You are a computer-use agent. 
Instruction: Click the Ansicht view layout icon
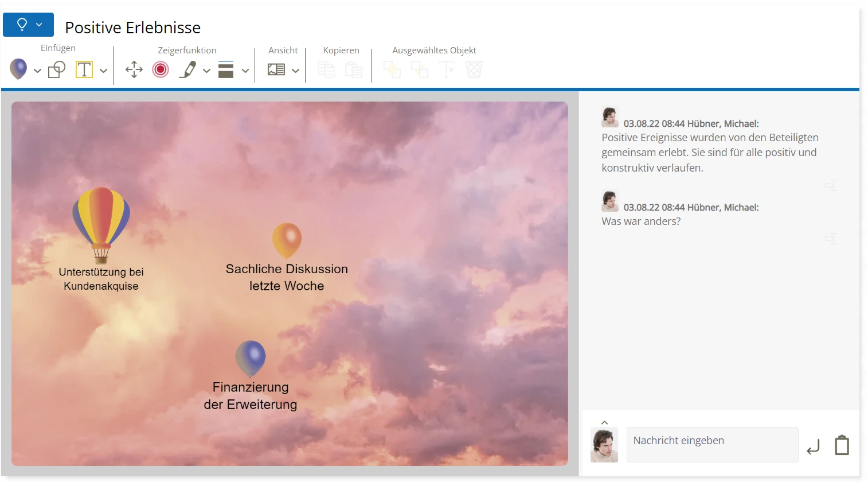pos(276,69)
